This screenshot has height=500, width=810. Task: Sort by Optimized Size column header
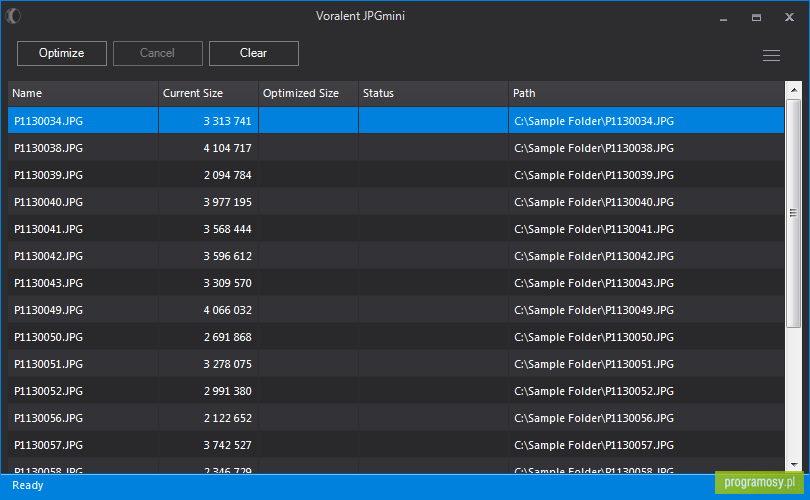click(308, 93)
